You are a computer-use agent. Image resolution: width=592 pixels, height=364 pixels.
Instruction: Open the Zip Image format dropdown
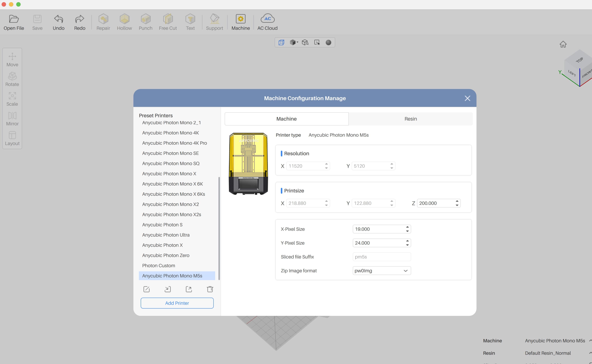click(x=382, y=271)
